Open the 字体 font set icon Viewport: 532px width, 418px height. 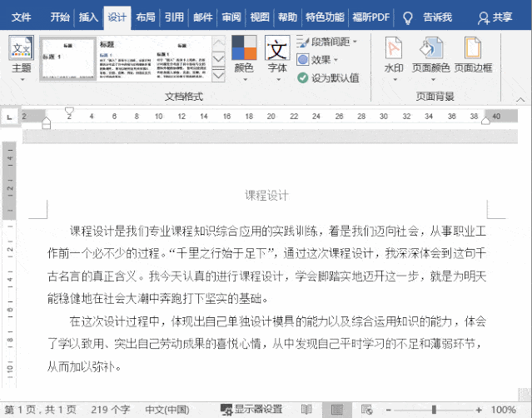277,47
